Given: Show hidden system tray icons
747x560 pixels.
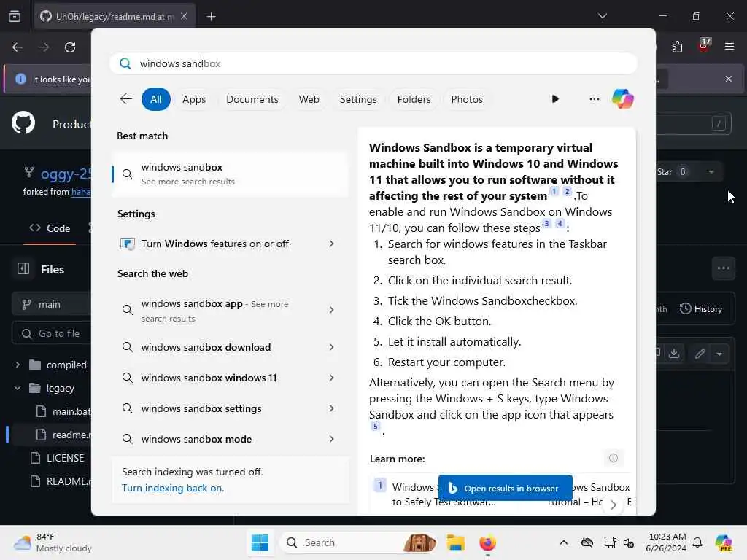Looking at the screenshot, I should coord(564,542).
